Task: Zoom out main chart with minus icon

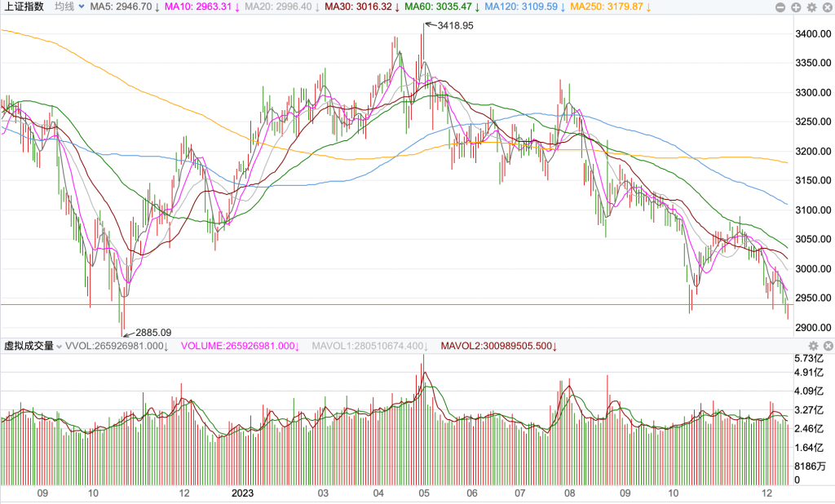Action: pyautogui.click(x=782, y=7)
